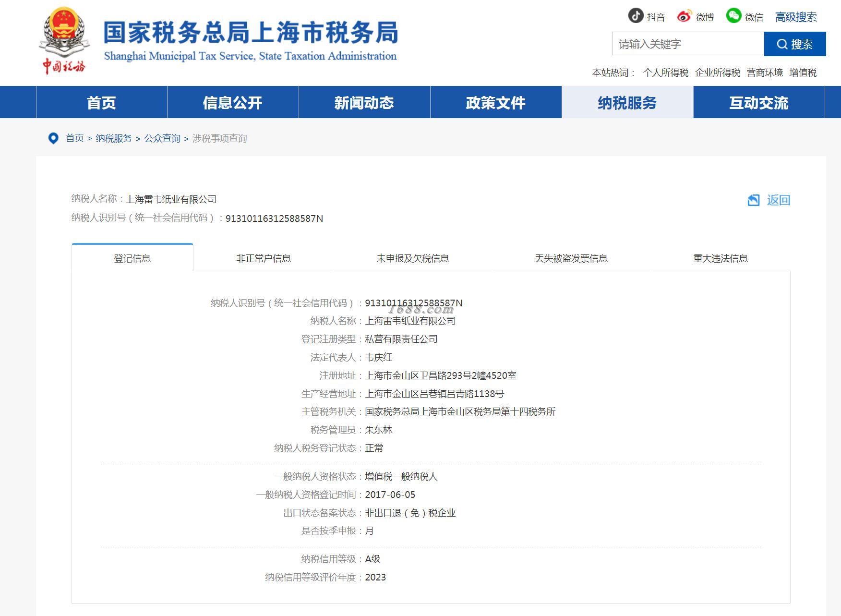Open the 纳税服务 navigation menu
The width and height of the screenshot is (841, 616).
click(627, 102)
